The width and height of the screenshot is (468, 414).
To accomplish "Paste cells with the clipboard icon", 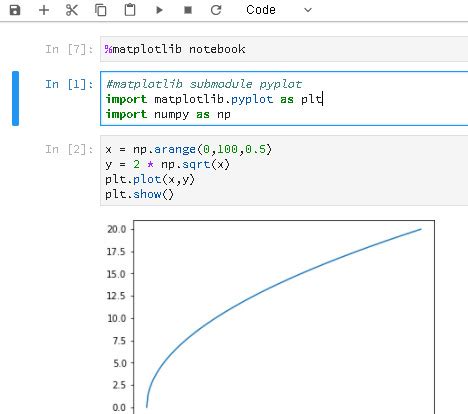I will tap(130, 10).
